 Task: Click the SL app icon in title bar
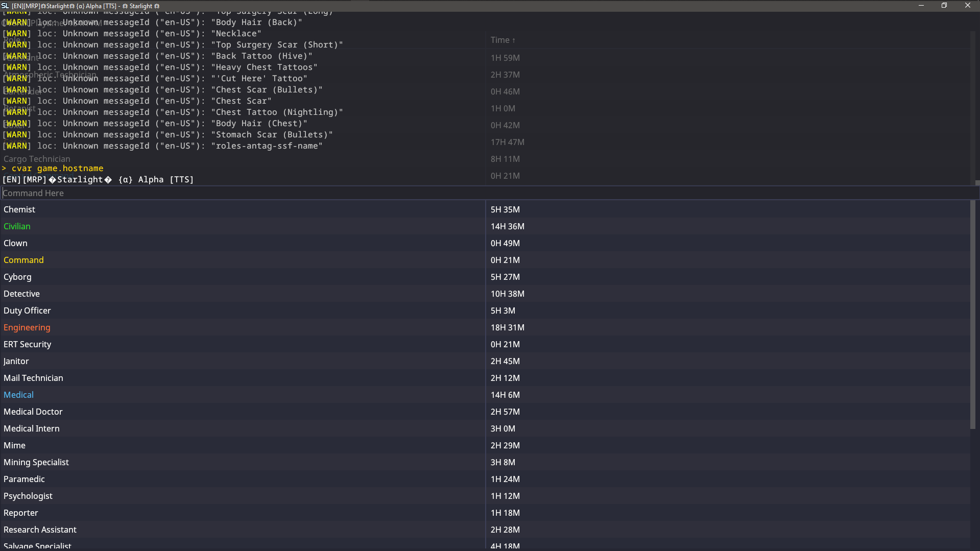coord(5,6)
